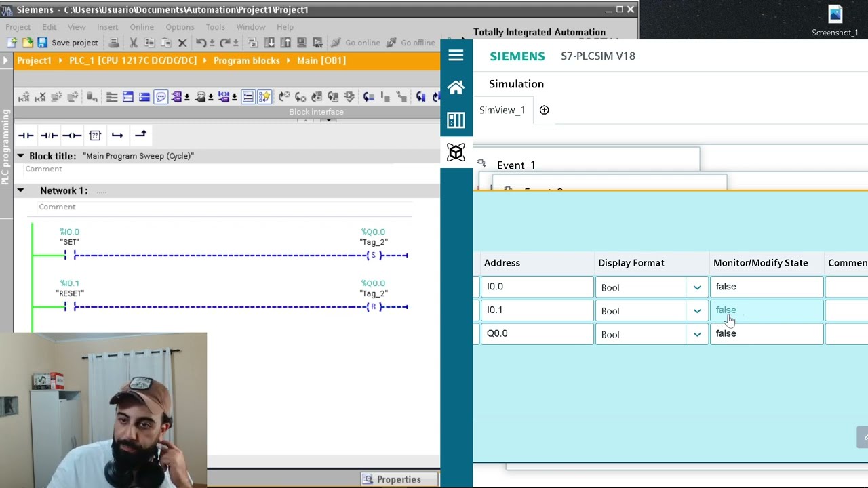Click the Open branch arrow icon
Image resolution: width=868 pixels, height=488 pixels.
pyautogui.click(x=117, y=136)
